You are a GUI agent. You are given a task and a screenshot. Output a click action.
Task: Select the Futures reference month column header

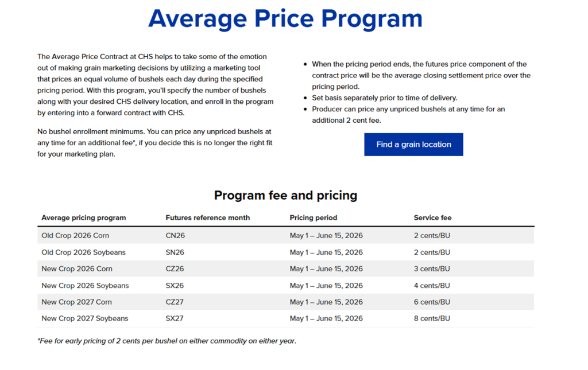tap(208, 218)
